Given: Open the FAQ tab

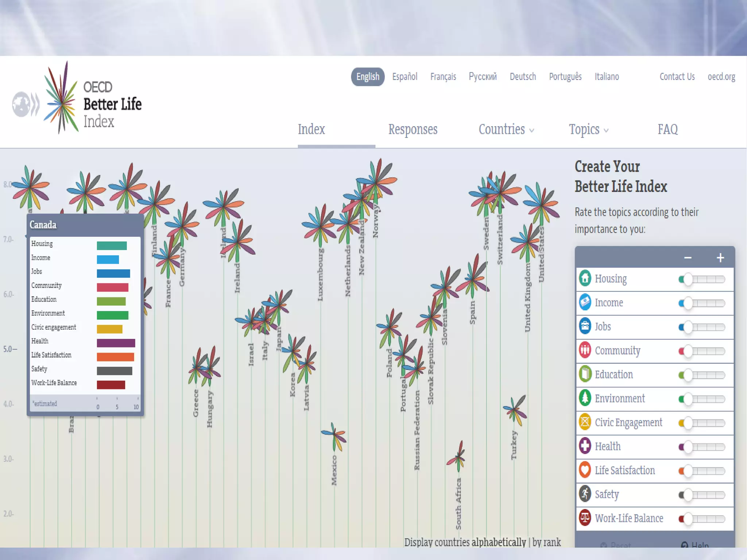Looking at the screenshot, I should click(667, 130).
